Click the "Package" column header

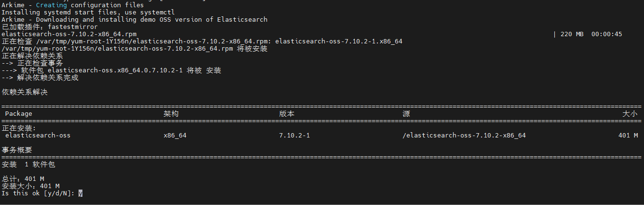19,114
